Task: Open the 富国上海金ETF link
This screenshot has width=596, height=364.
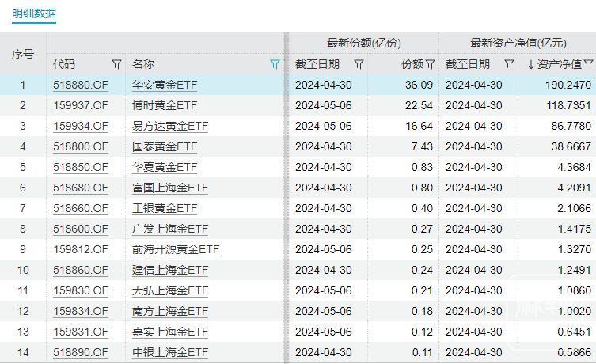Action: coord(170,188)
